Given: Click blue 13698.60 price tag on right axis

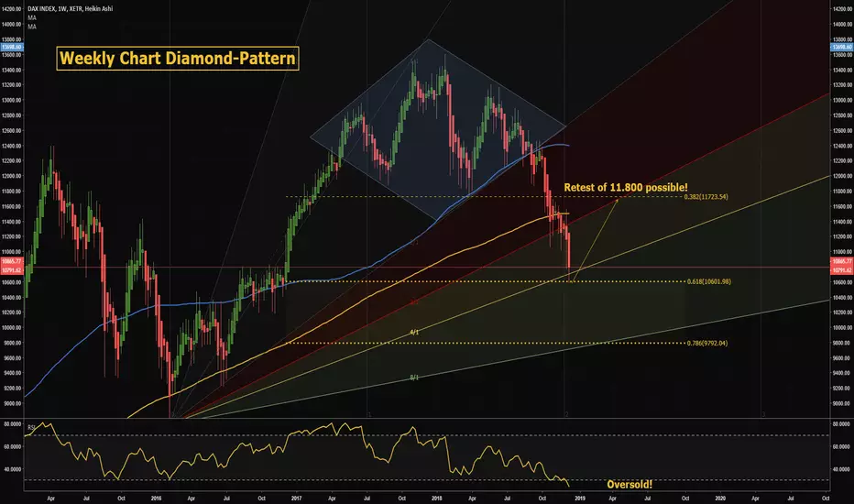Looking at the screenshot, I should point(841,48).
